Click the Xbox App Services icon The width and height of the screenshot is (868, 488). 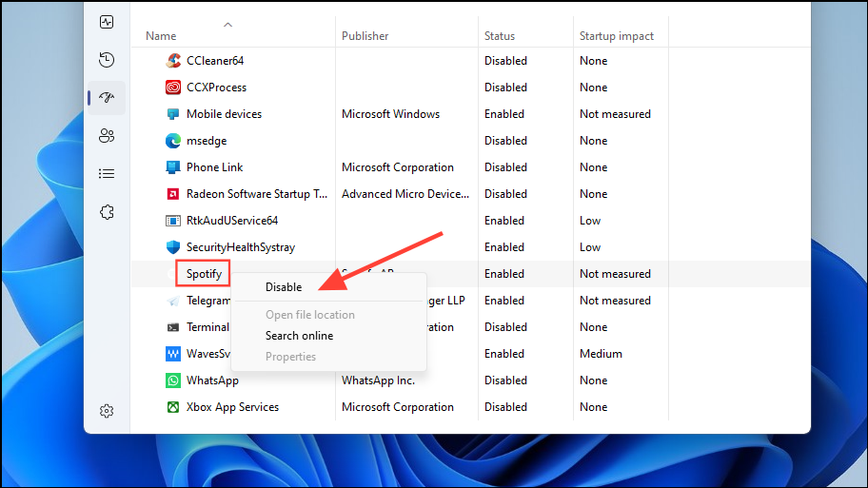(173, 407)
